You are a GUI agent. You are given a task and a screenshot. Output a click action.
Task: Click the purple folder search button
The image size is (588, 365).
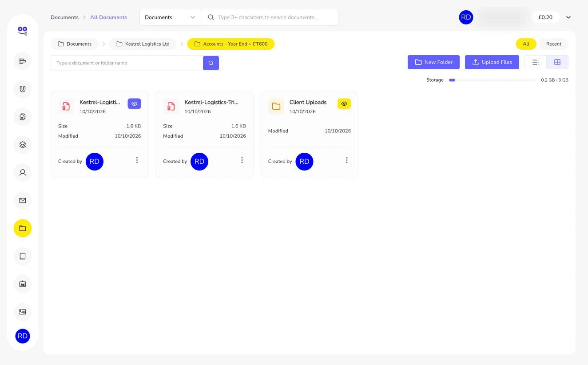[211, 63]
